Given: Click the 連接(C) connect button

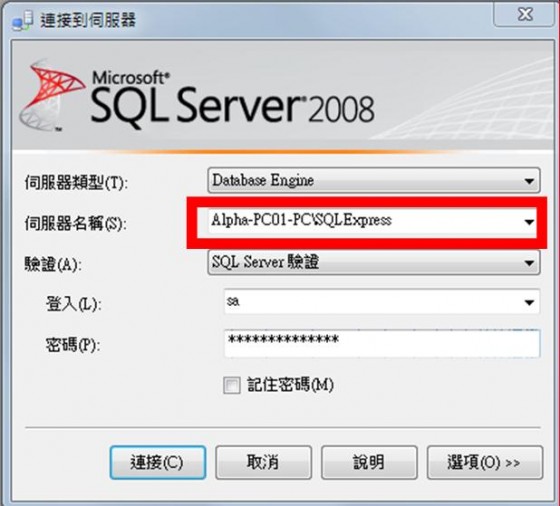Looking at the screenshot, I should pyautogui.click(x=158, y=462).
